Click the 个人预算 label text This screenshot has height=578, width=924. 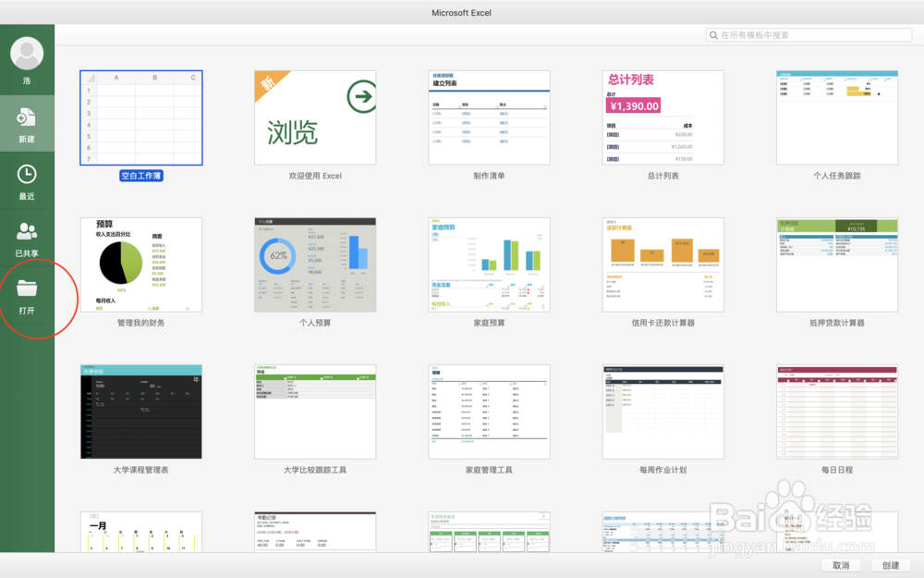click(x=315, y=323)
